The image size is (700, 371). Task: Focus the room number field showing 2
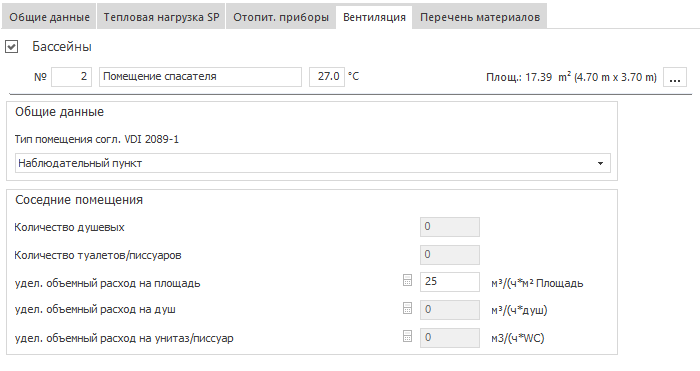[x=71, y=77]
